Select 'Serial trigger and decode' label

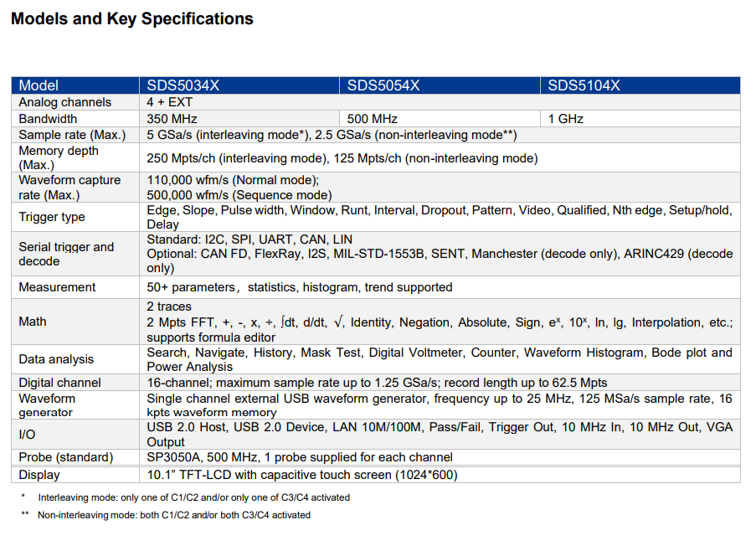pyautogui.click(x=66, y=254)
